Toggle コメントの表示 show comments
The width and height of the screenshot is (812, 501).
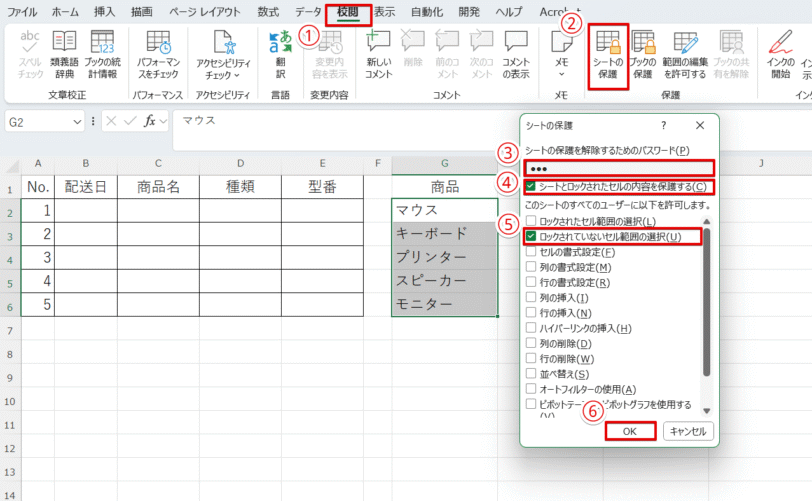[x=516, y=54]
